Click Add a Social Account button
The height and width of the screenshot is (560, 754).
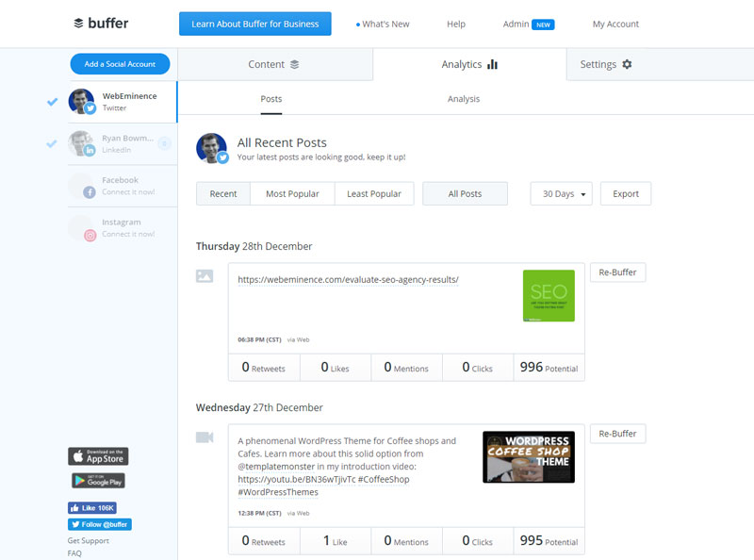click(x=121, y=64)
